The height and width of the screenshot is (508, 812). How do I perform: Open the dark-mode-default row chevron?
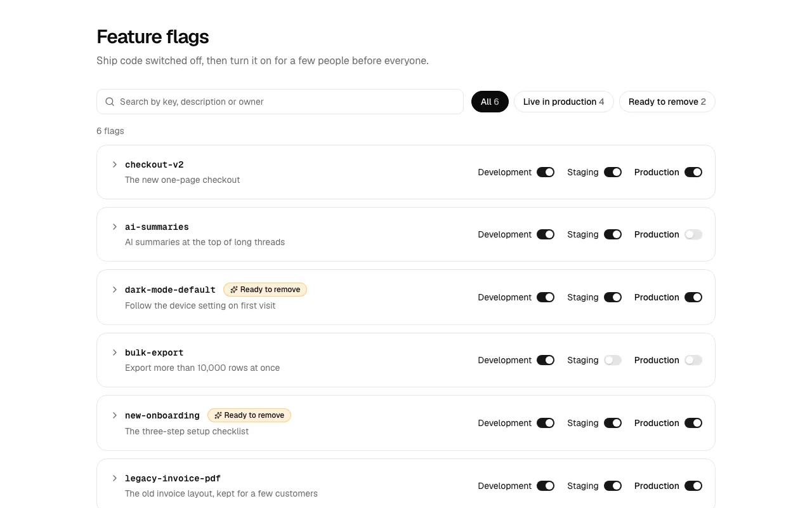[x=115, y=290]
